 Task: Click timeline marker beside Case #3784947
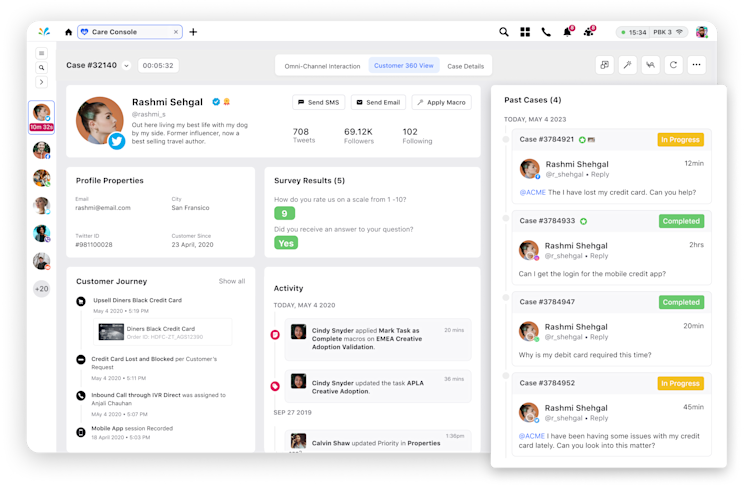pos(506,298)
